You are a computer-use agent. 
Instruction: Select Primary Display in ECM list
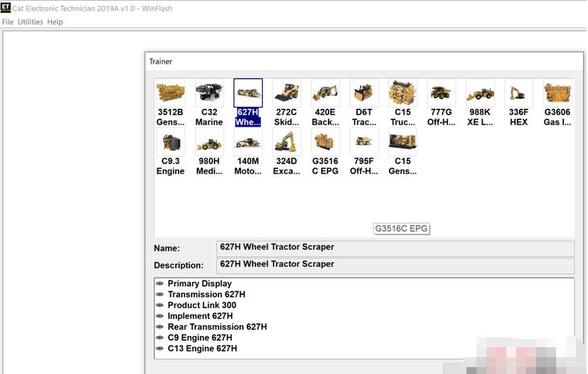point(199,283)
